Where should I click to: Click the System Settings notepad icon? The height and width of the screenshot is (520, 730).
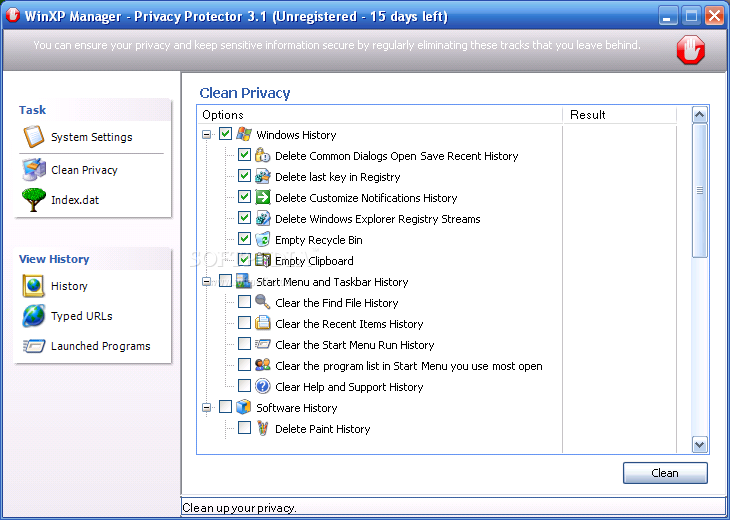[x=34, y=137]
